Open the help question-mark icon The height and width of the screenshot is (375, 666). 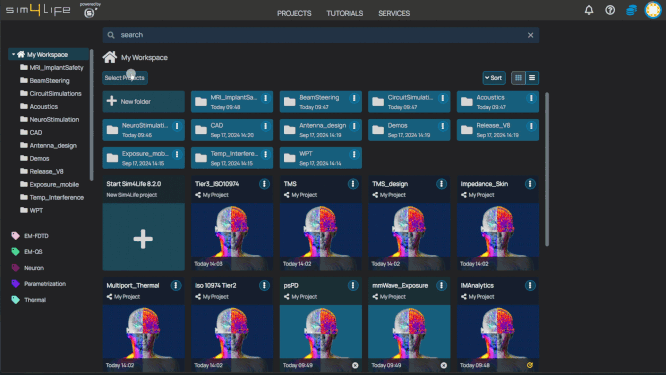[x=610, y=10]
